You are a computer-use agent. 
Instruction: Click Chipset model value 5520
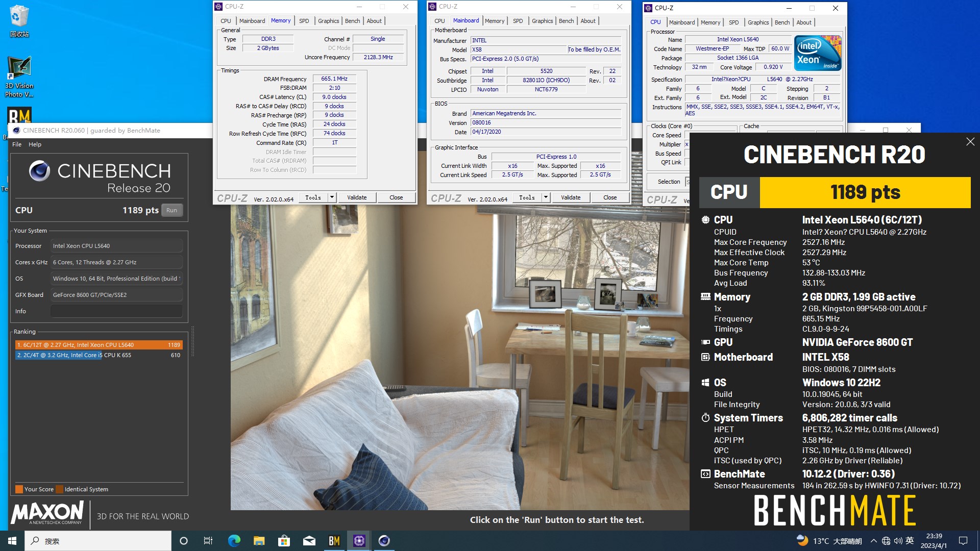(546, 71)
